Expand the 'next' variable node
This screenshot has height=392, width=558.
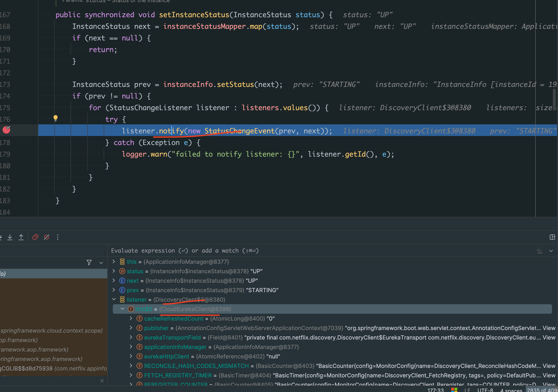(x=114, y=280)
